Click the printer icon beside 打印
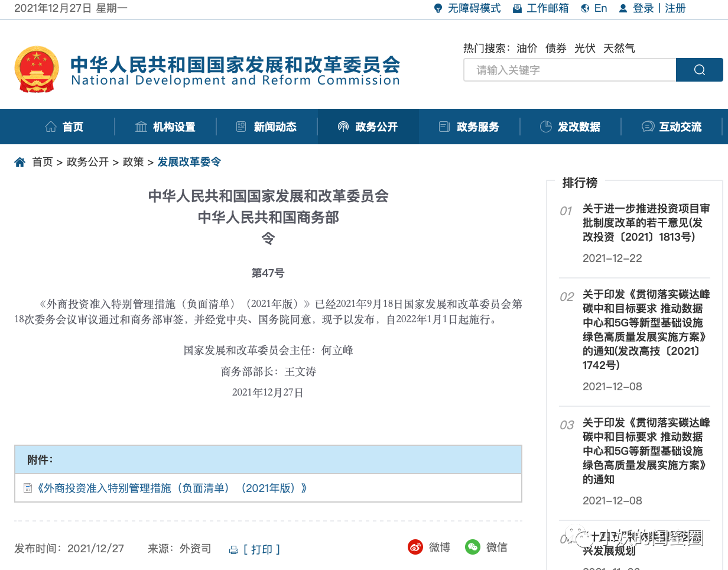Image resolution: width=728 pixels, height=570 pixels. [234, 550]
